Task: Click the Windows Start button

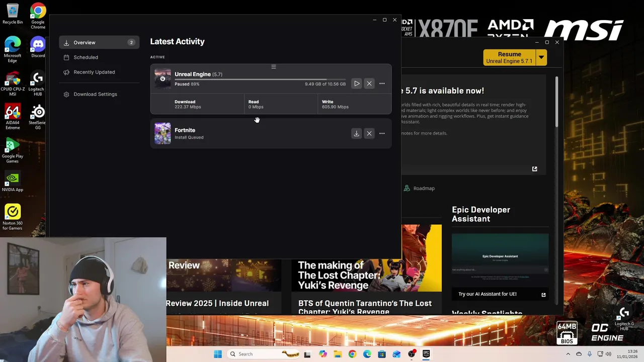Action: coord(217,354)
